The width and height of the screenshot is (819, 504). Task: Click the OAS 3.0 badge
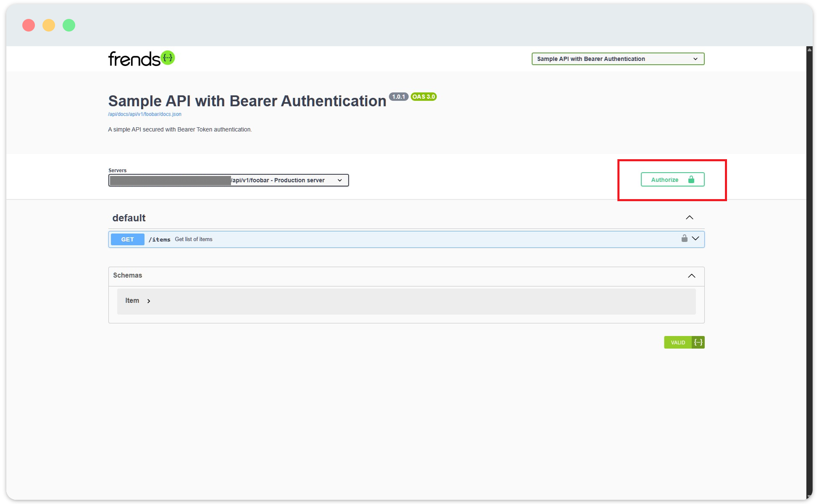(423, 97)
